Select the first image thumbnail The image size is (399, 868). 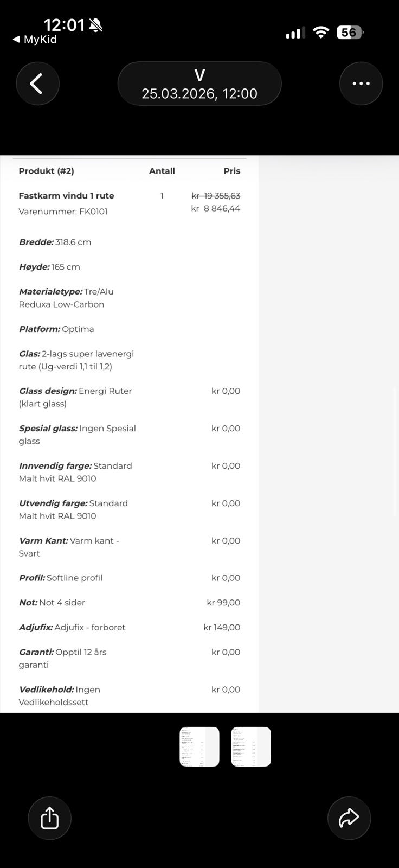200,746
